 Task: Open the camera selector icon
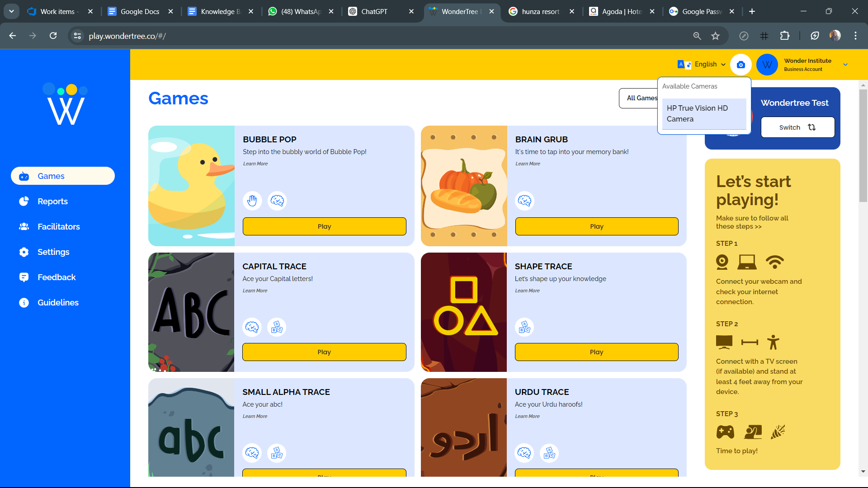(741, 65)
